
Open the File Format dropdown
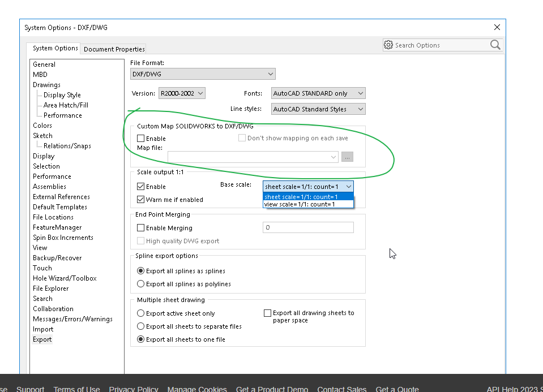tap(203, 74)
